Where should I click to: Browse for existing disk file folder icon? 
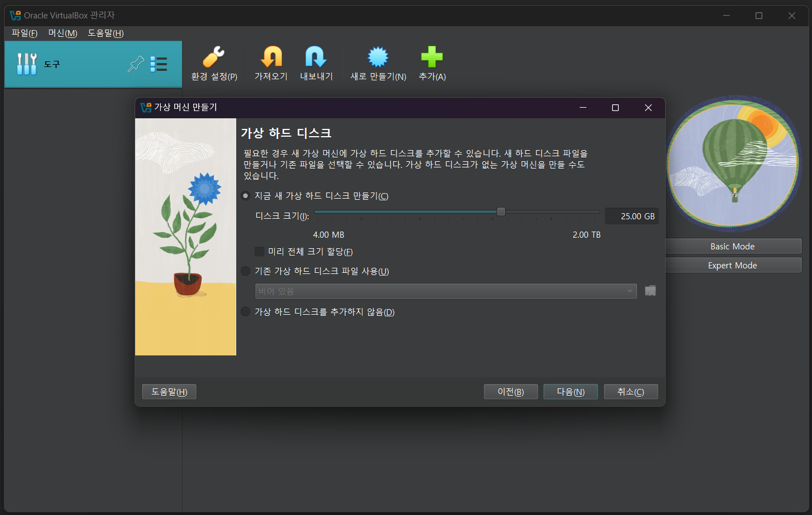pos(651,291)
